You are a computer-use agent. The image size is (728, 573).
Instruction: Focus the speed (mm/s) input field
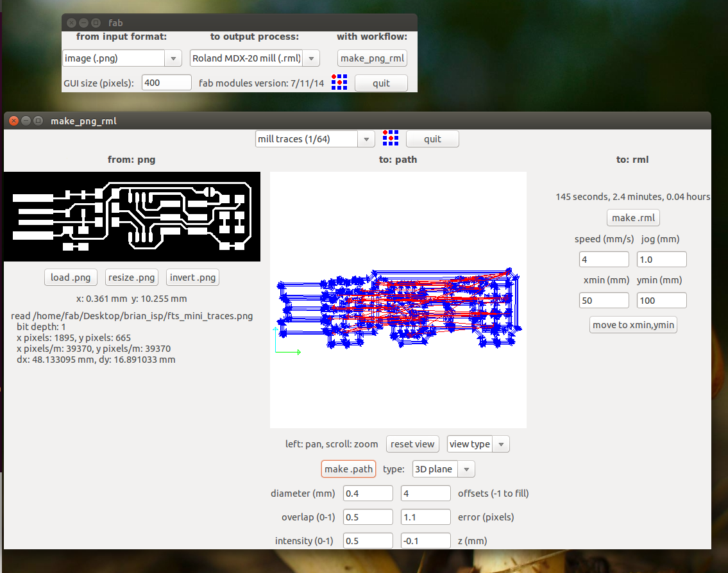pyautogui.click(x=604, y=260)
